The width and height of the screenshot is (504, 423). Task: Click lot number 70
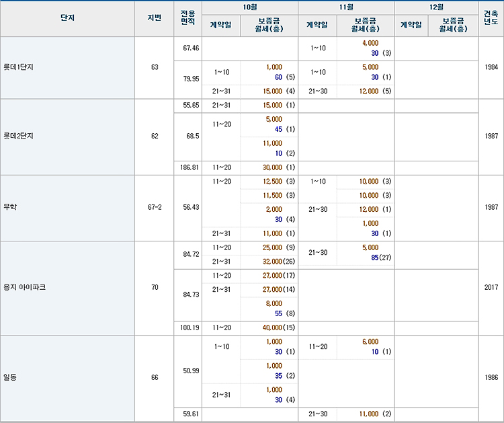[x=155, y=287]
